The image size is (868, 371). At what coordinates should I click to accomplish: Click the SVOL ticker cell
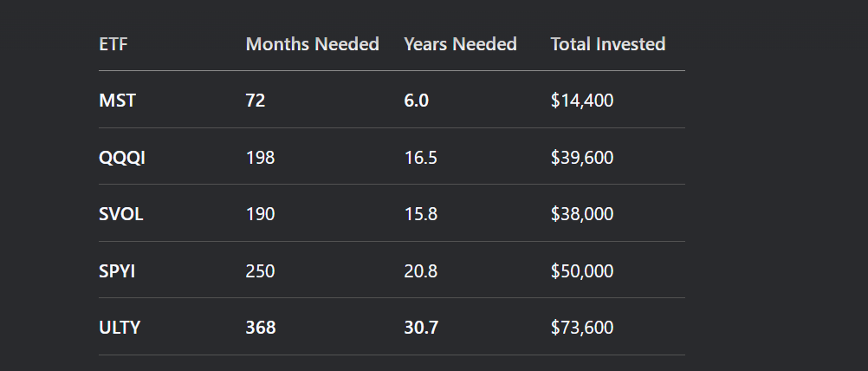[120, 214]
